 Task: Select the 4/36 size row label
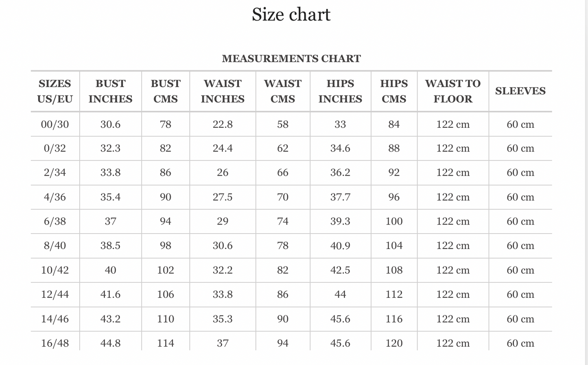(x=55, y=197)
